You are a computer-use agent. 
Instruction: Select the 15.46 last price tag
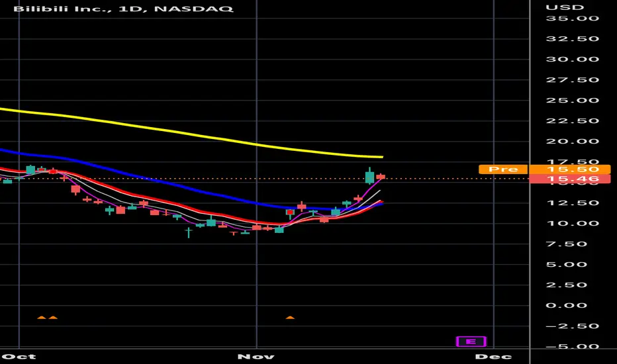pyautogui.click(x=569, y=179)
